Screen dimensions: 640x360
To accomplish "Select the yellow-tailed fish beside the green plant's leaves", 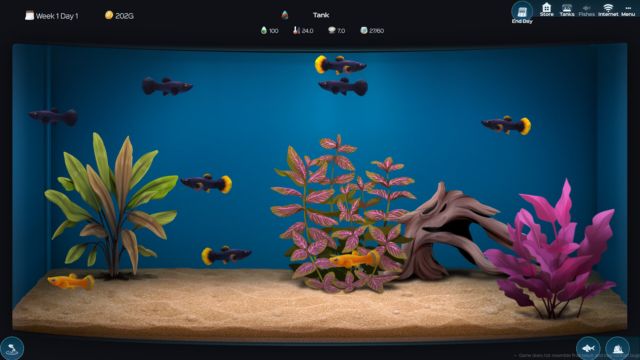I will 207,183.
